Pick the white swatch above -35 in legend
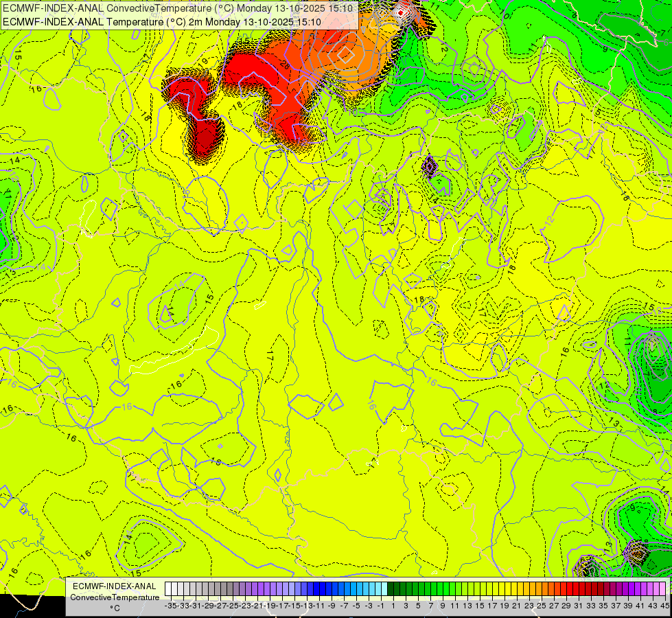Screen dimensions: 672x618 click(x=168, y=589)
